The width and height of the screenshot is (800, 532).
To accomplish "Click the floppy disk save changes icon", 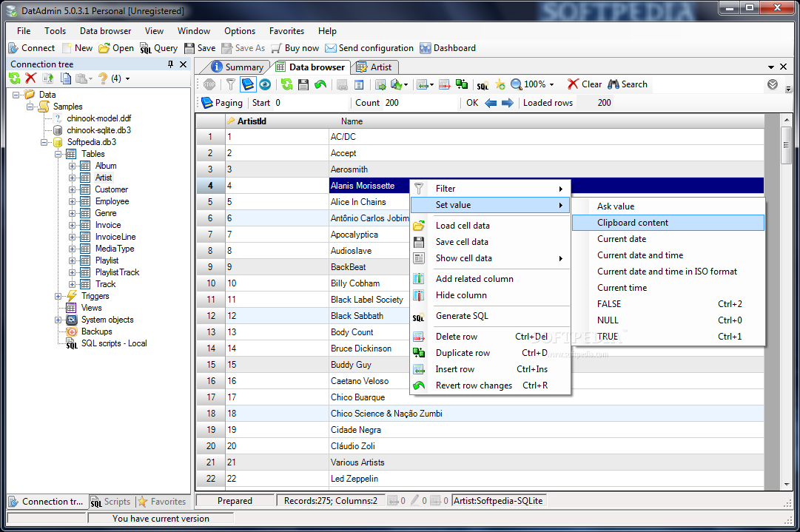I will tap(303, 84).
